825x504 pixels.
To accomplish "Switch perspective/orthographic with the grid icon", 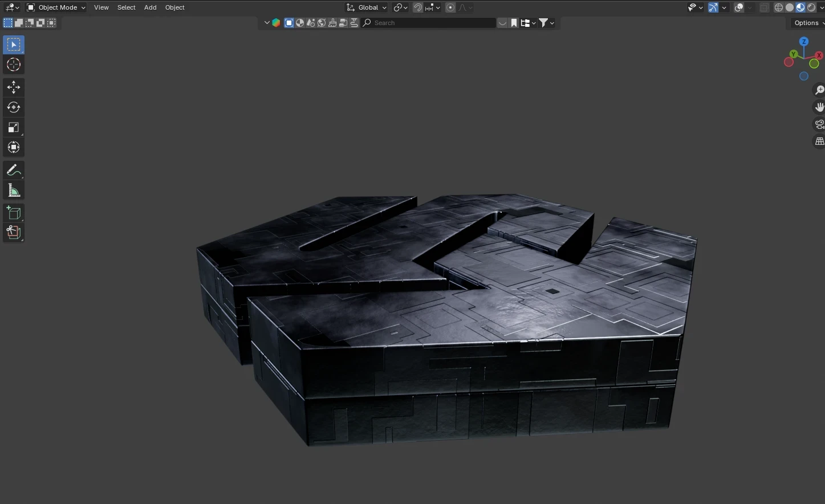I will click(819, 141).
